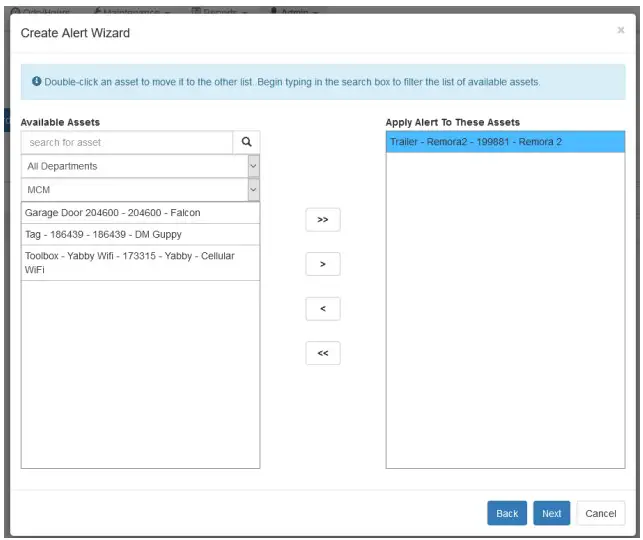Screen dimensions: 643x540
Task: Open the All Departments dropdown
Action: pyautogui.click(x=140, y=166)
